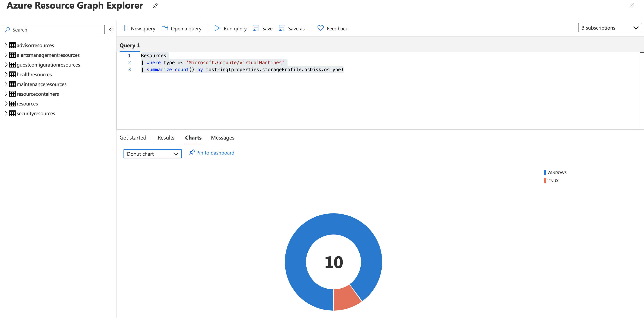Click the resourcecontainers table name
The height and width of the screenshot is (318, 644).
[38, 94]
